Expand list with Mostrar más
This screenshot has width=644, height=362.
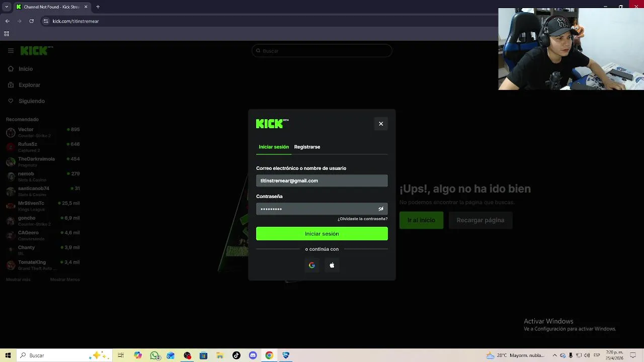click(18, 280)
